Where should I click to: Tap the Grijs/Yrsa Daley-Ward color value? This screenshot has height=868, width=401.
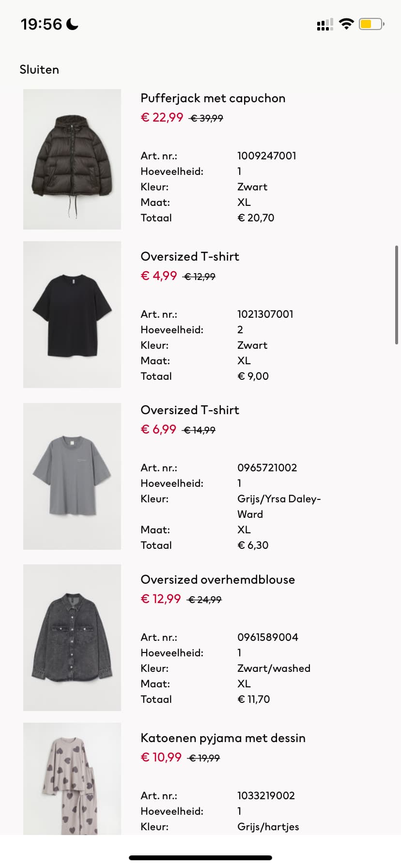[x=279, y=507]
